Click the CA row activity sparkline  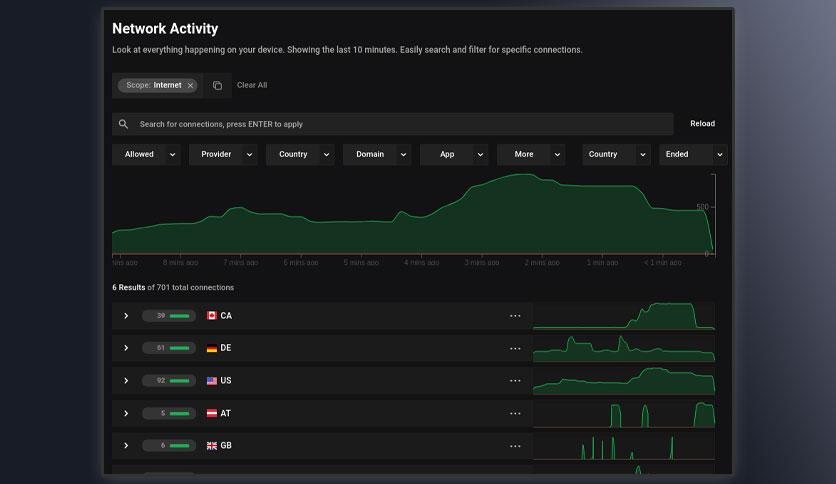click(x=624, y=316)
